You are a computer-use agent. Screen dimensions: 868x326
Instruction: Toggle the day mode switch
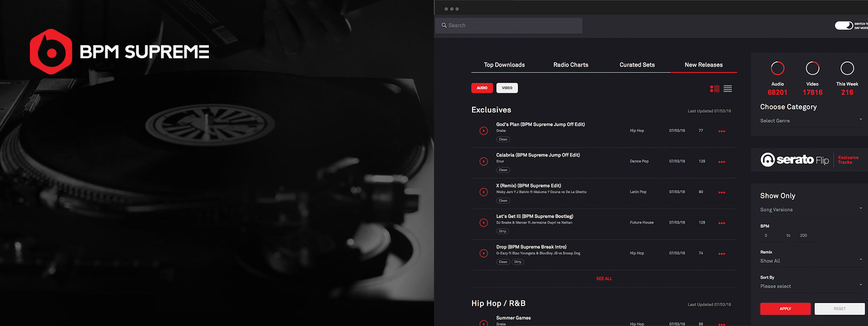(844, 26)
